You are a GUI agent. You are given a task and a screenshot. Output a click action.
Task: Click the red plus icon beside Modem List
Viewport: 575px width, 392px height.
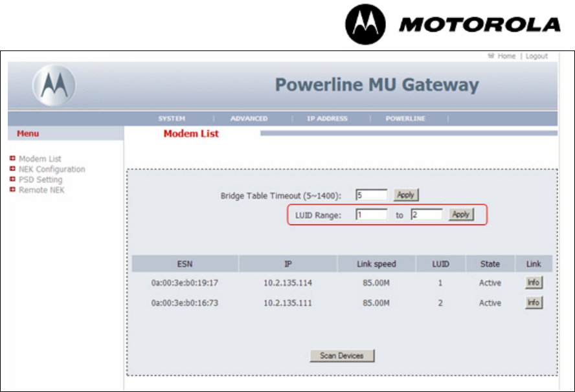(x=12, y=158)
